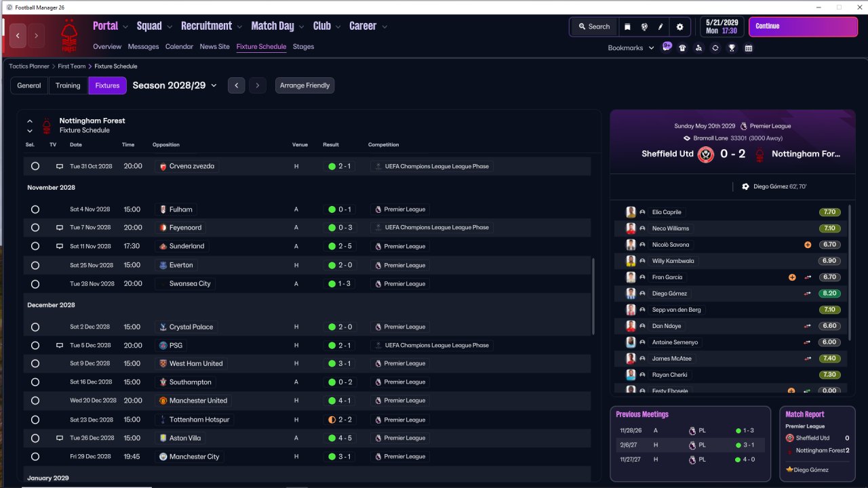
Task: Click the pencil edit icon
Action: tap(660, 27)
